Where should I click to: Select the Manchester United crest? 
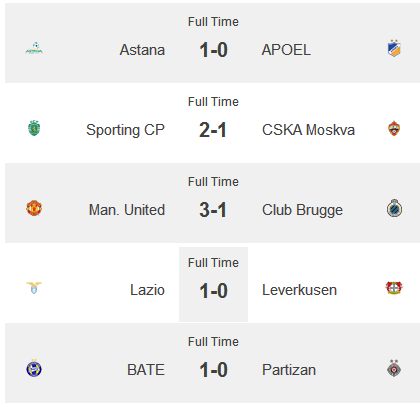coord(34,208)
